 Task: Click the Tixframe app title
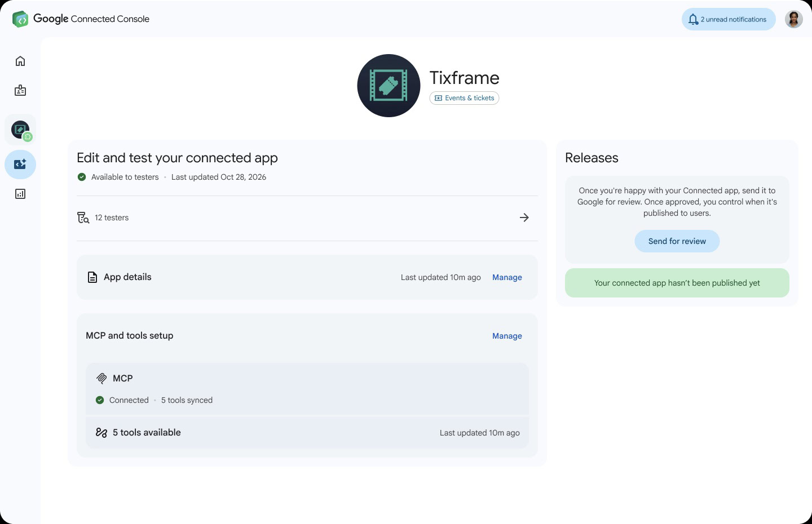click(x=465, y=78)
